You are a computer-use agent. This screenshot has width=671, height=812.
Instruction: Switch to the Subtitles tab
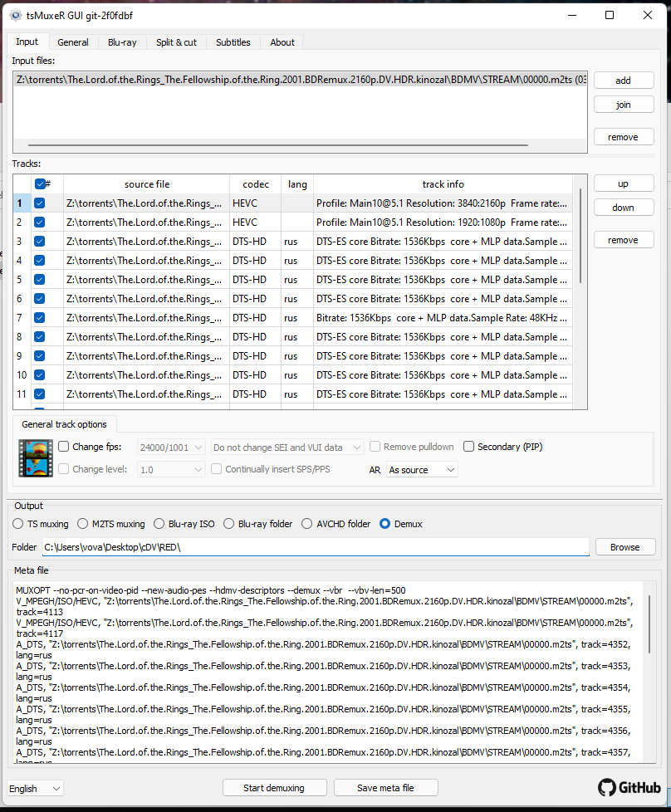pyautogui.click(x=233, y=42)
